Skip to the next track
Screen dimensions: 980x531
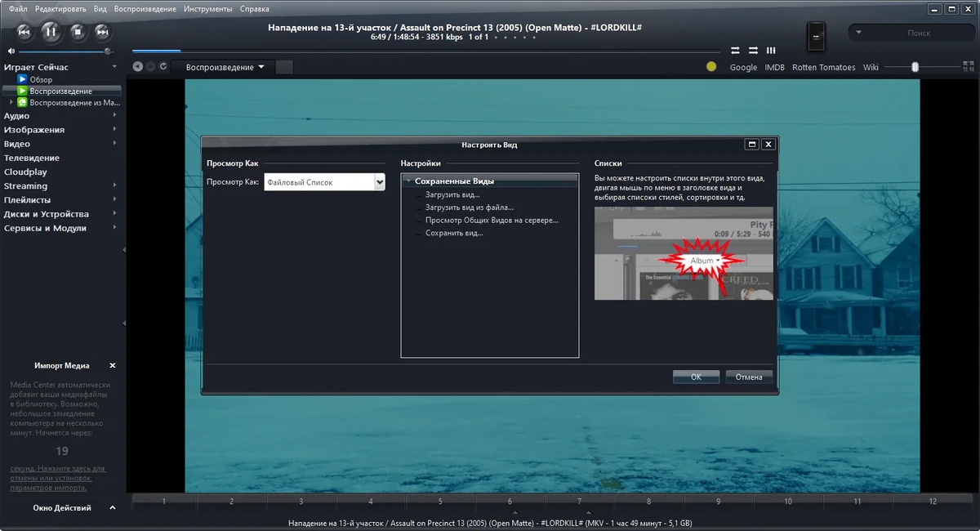(x=102, y=32)
